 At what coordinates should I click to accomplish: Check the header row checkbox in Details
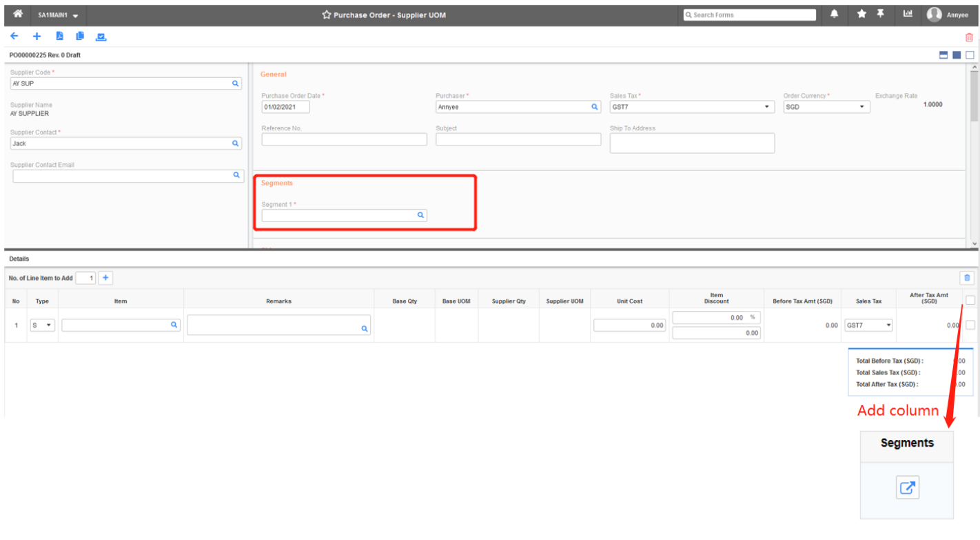click(x=970, y=300)
